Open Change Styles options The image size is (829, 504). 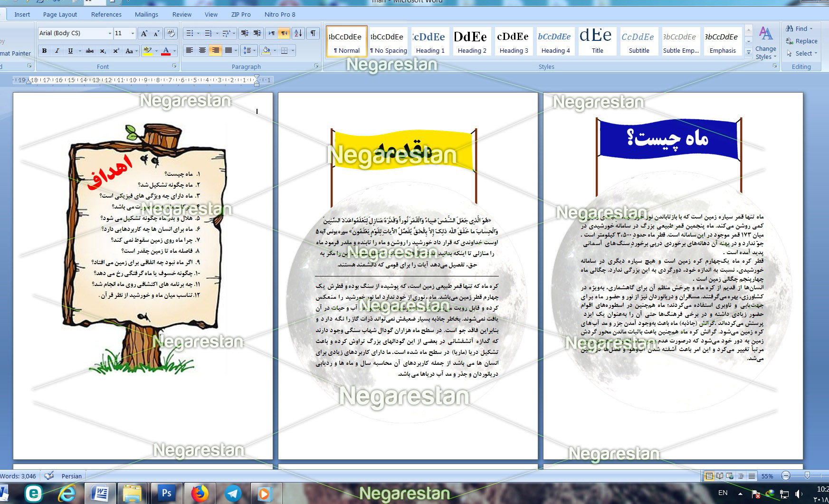[x=765, y=43]
